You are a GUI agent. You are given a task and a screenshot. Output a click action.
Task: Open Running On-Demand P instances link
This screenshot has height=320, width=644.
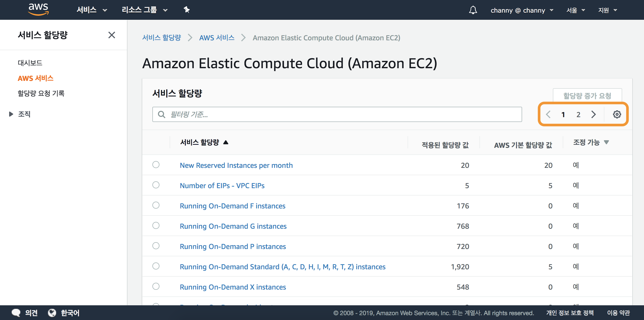[233, 246]
